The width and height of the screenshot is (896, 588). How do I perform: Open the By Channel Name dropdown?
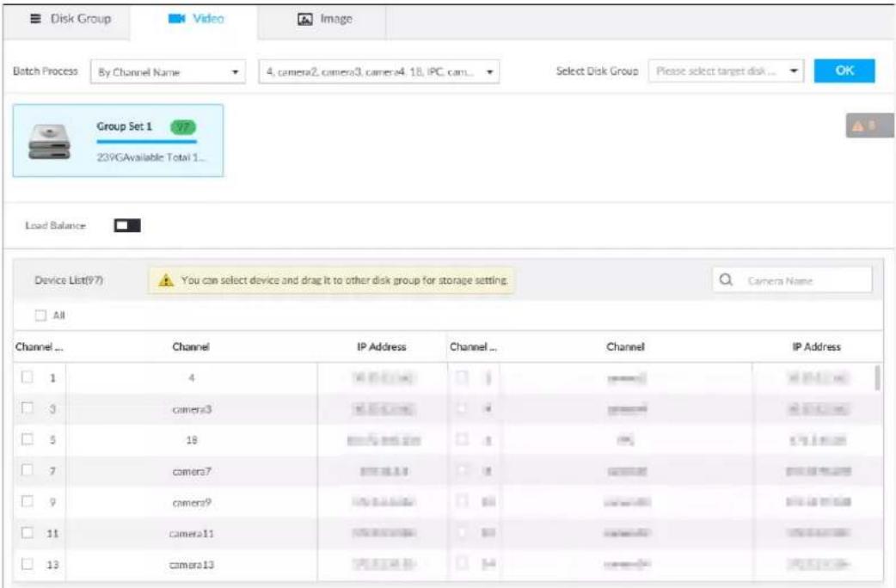[x=168, y=72]
